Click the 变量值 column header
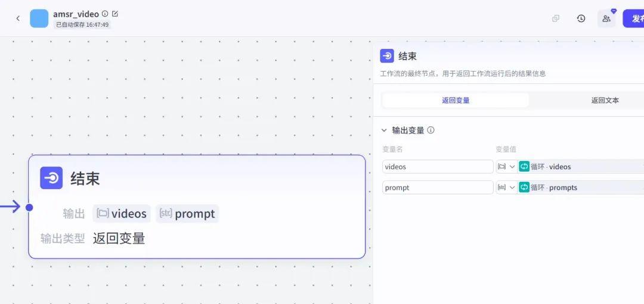The height and width of the screenshot is (304, 644). (x=506, y=149)
